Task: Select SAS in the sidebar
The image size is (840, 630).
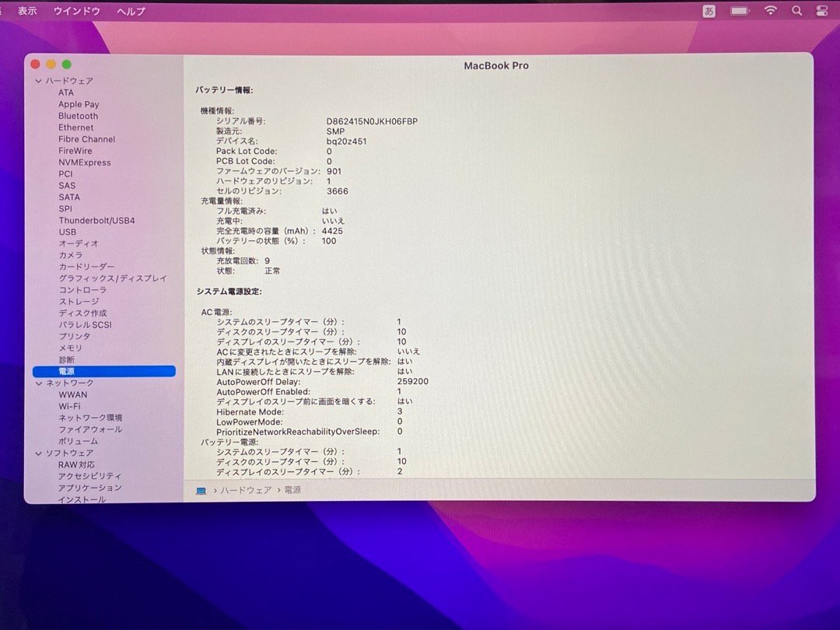Action: click(67, 186)
